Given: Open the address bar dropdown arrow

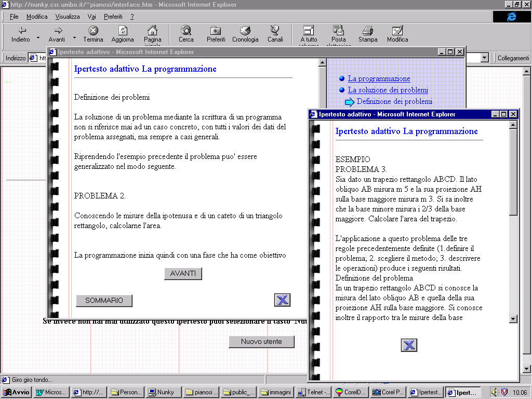Looking at the screenshot, I should tap(485, 58).
